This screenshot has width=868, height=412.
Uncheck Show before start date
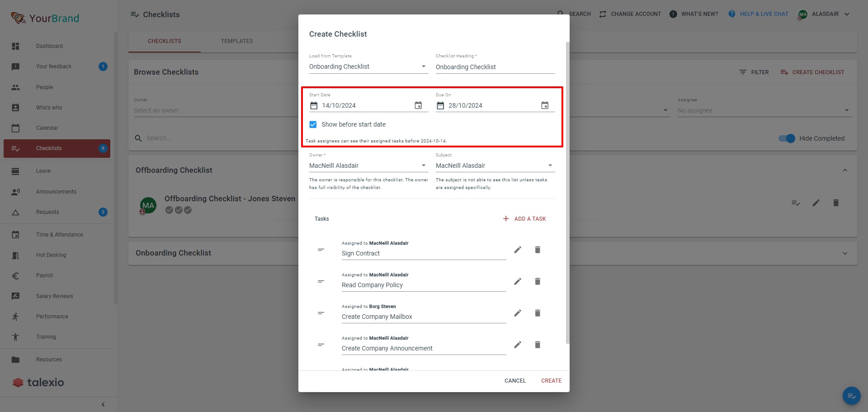(x=313, y=124)
